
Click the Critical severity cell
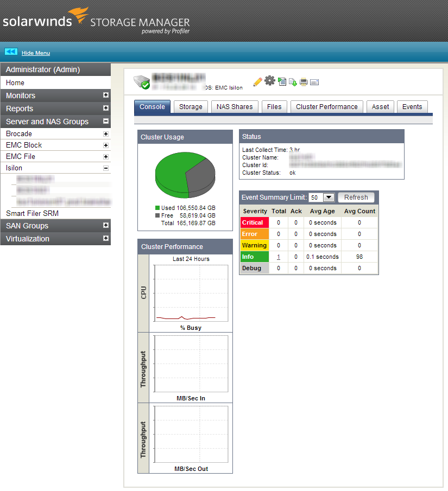pos(255,222)
